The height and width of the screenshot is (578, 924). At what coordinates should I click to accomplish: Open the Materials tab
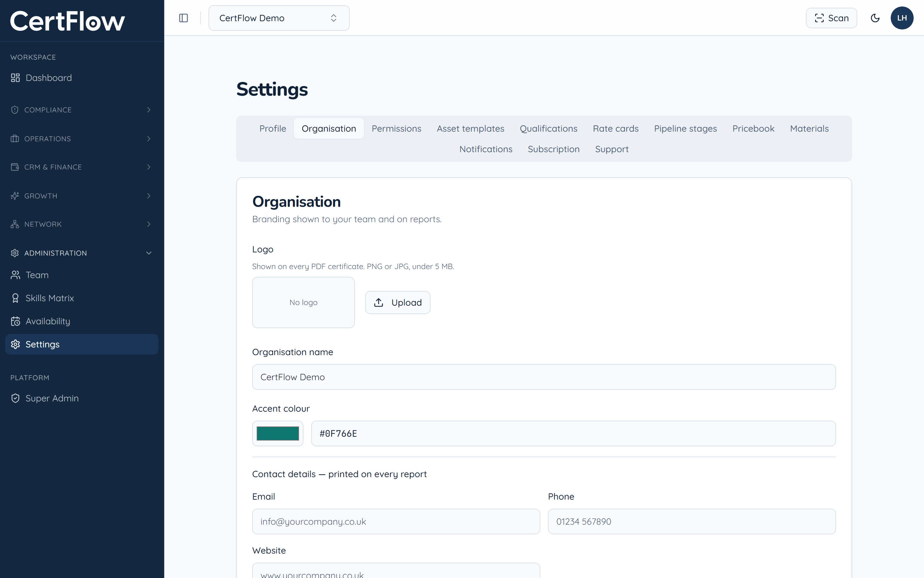click(809, 128)
